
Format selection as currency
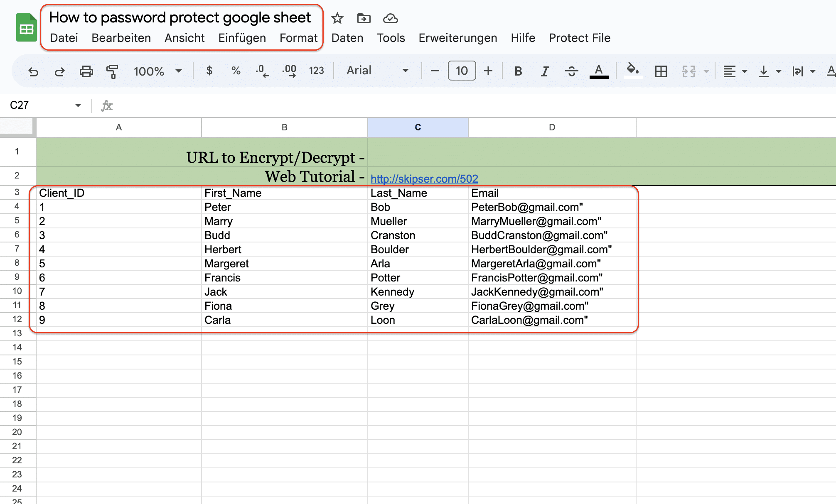(x=209, y=71)
